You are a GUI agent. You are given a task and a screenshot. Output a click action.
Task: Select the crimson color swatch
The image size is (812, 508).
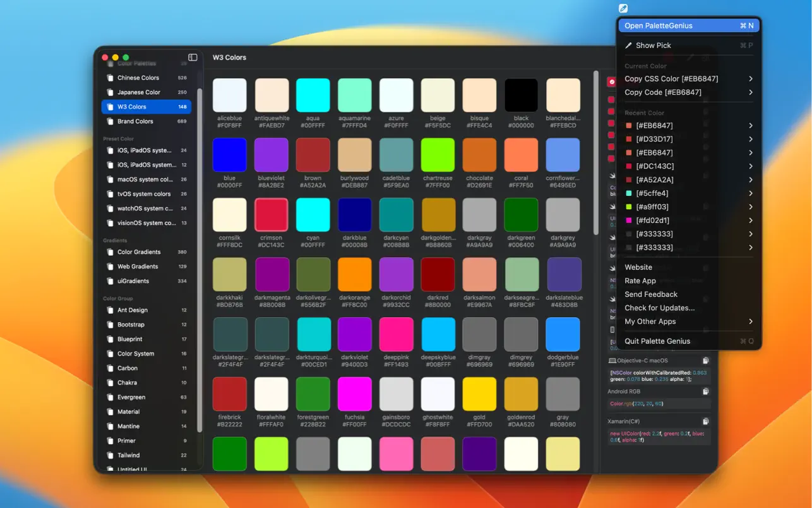pos(271,215)
